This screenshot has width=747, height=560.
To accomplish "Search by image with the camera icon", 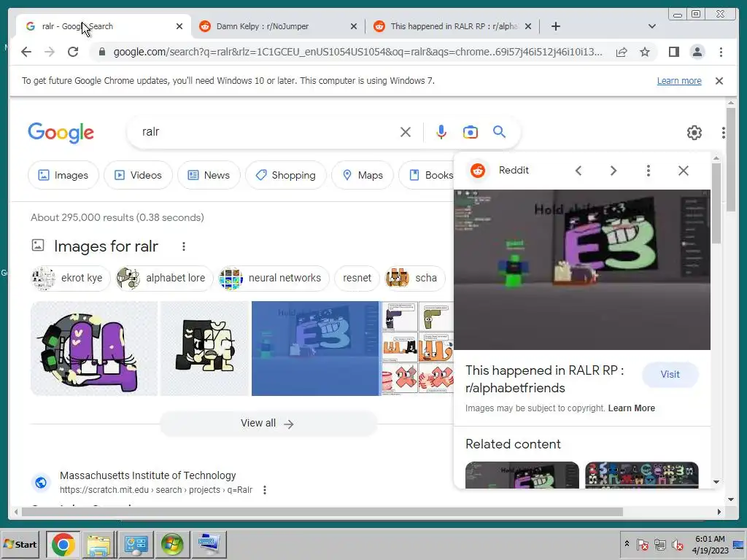I will tap(471, 132).
